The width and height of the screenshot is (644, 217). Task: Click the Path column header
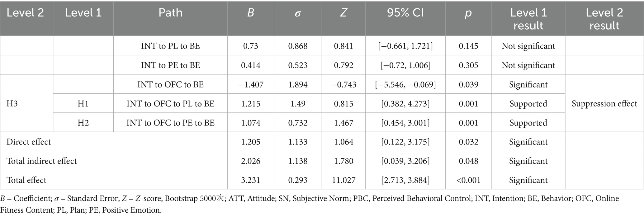170,13
